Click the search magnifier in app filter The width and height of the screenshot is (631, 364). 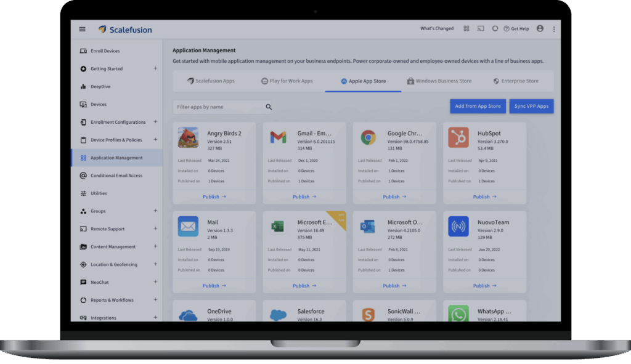point(269,107)
